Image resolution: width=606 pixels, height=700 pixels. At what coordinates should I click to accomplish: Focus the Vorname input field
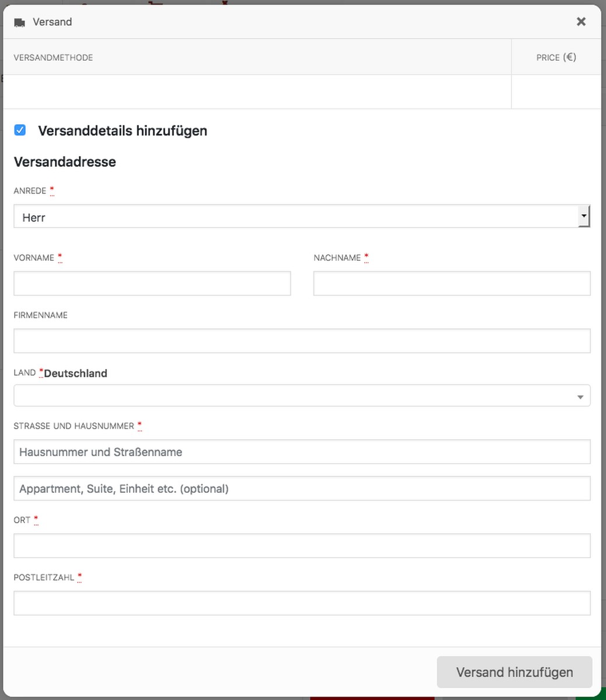tap(152, 283)
